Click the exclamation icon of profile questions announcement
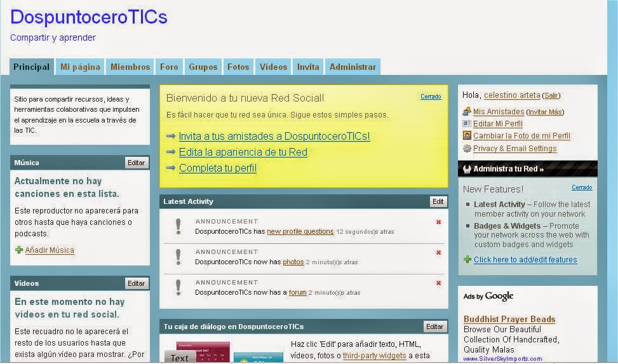Screen dimensions: 618x364 tap(178, 227)
